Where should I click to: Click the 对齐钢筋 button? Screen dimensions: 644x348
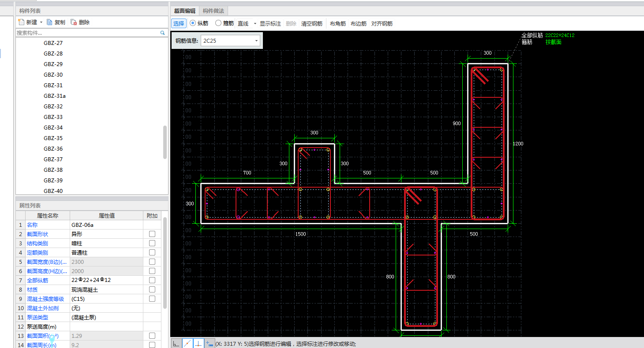382,24
